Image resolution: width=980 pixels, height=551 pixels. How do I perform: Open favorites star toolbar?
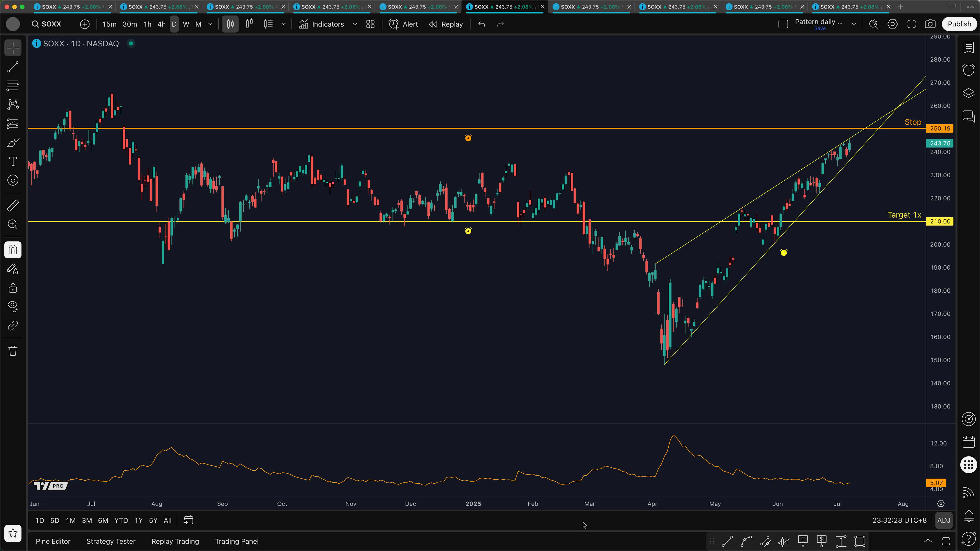(x=13, y=533)
